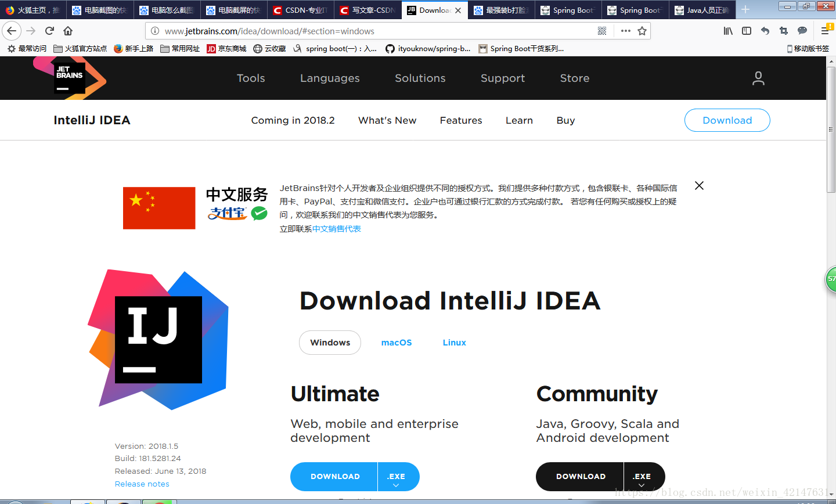The width and height of the screenshot is (836, 504).
Task: Click the green 57 badge at right edge
Action: tap(831, 279)
